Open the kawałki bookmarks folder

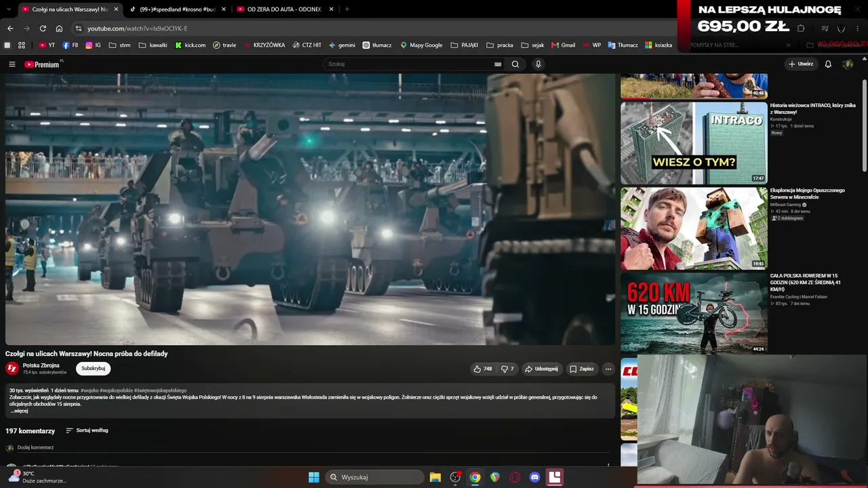[x=153, y=45]
